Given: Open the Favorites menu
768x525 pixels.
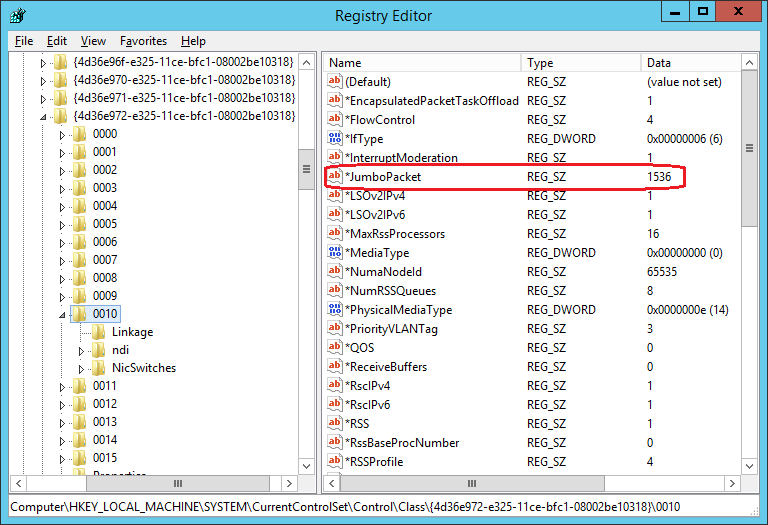Looking at the screenshot, I should (143, 41).
